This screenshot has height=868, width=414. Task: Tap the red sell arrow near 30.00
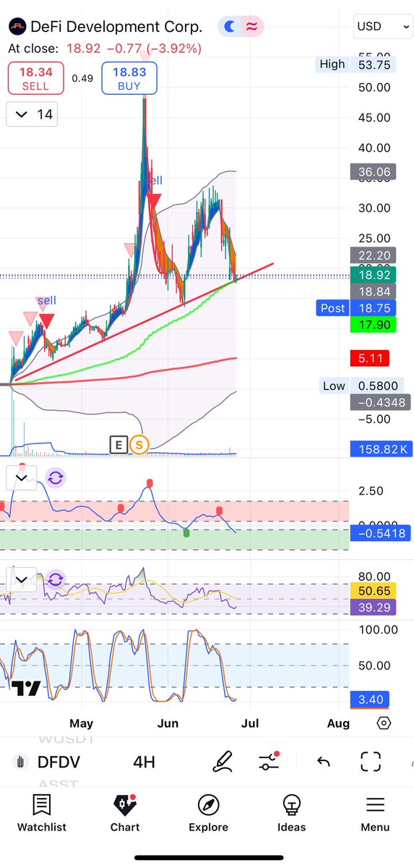(x=154, y=200)
